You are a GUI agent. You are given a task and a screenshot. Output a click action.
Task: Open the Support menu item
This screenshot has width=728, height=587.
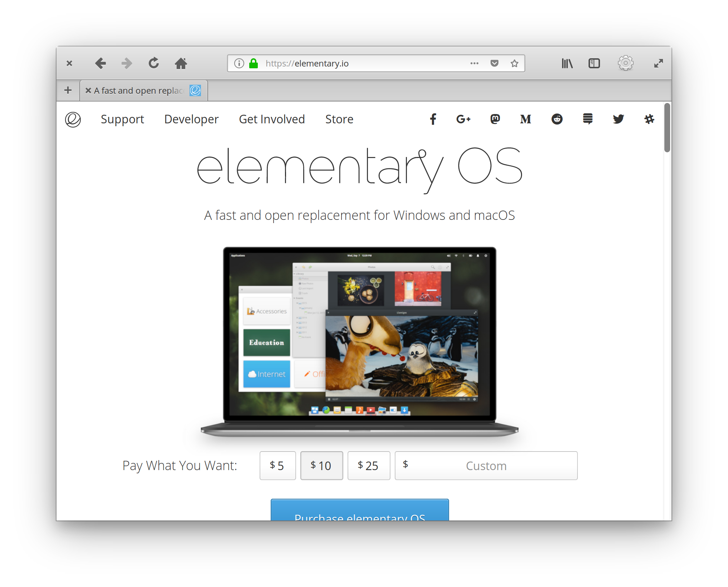click(x=123, y=119)
